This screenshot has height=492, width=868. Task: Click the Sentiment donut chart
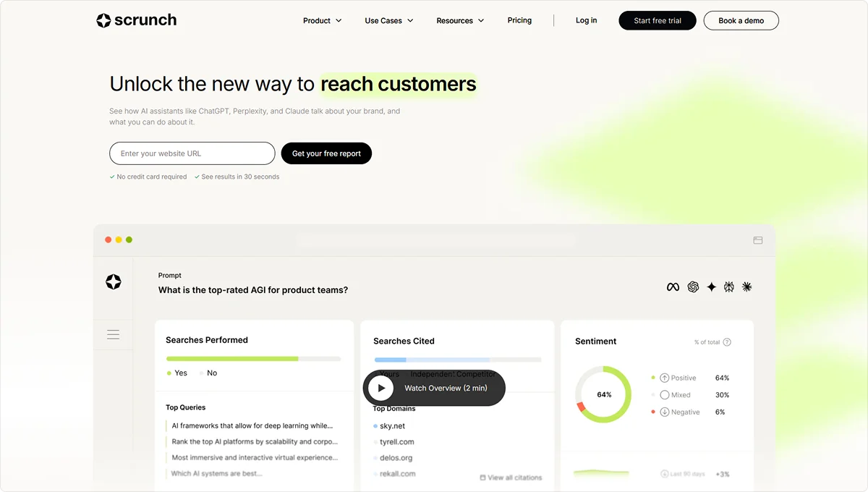(604, 394)
